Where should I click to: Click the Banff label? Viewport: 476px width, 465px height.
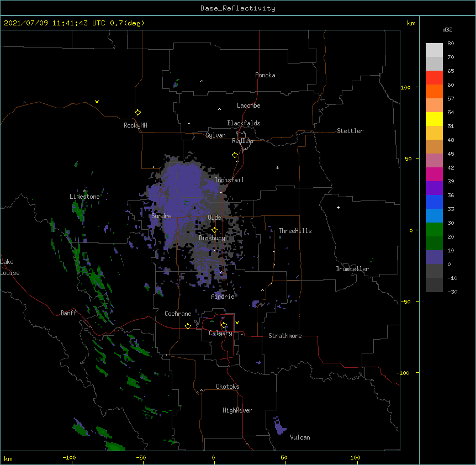point(68,313)
